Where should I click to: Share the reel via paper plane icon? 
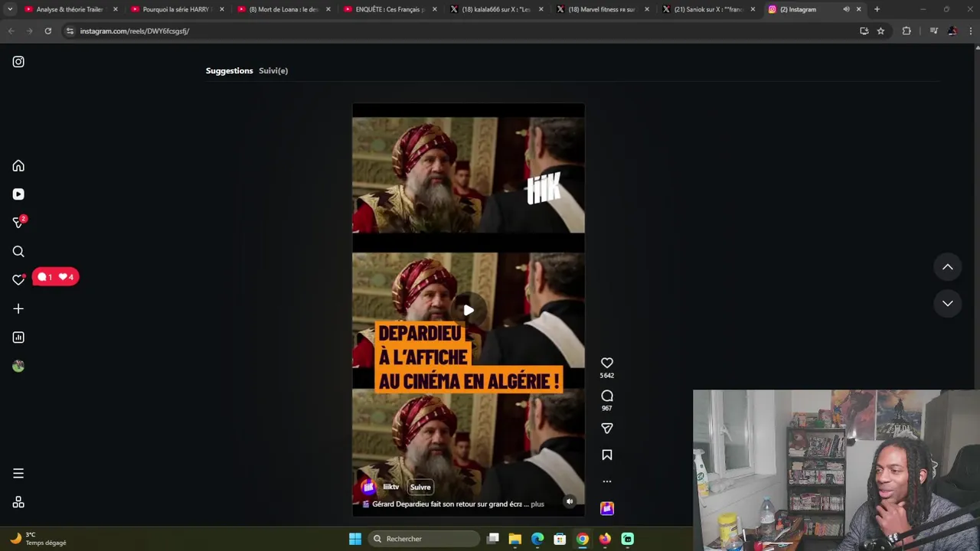pyautogui.click(x=607, y=429)
